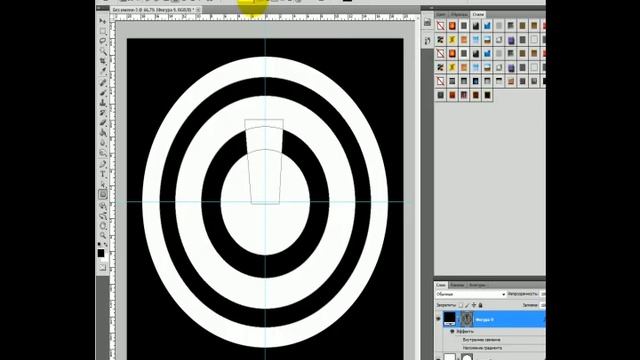Viewport: 640px width, 360px height.
Task: Switch to the Цвет tab
Action: (x=441, y=14)
